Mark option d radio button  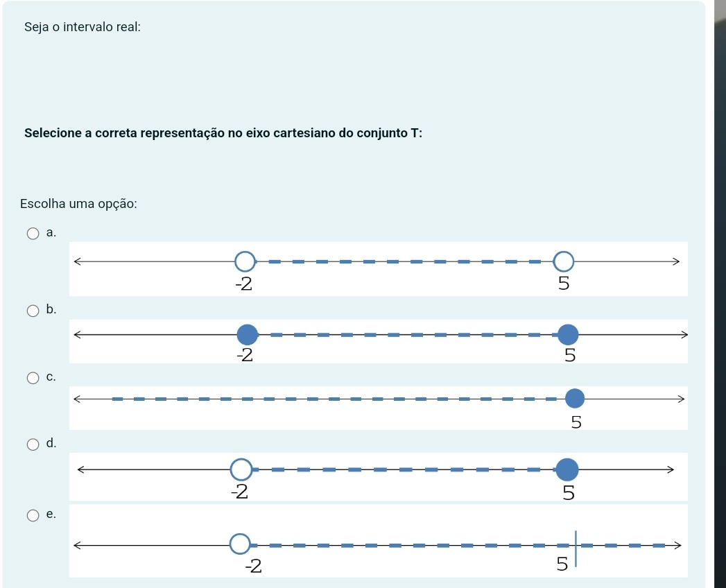pos(33,445)
